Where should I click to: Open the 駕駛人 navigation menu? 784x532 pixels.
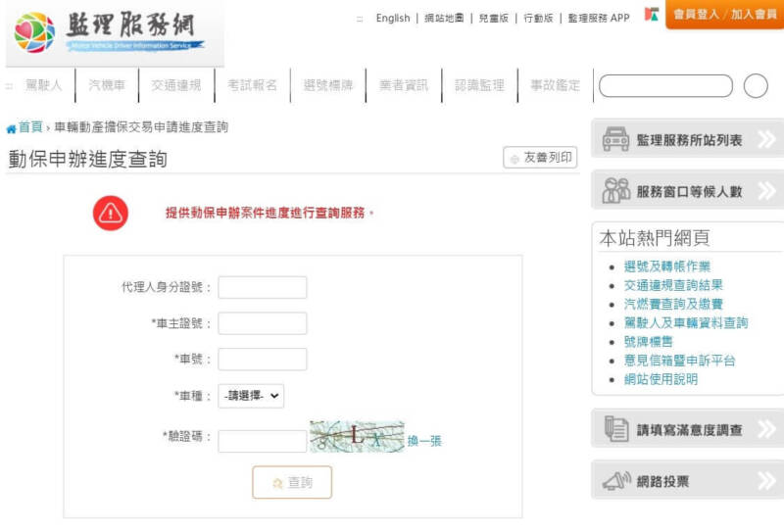point(43,86)
